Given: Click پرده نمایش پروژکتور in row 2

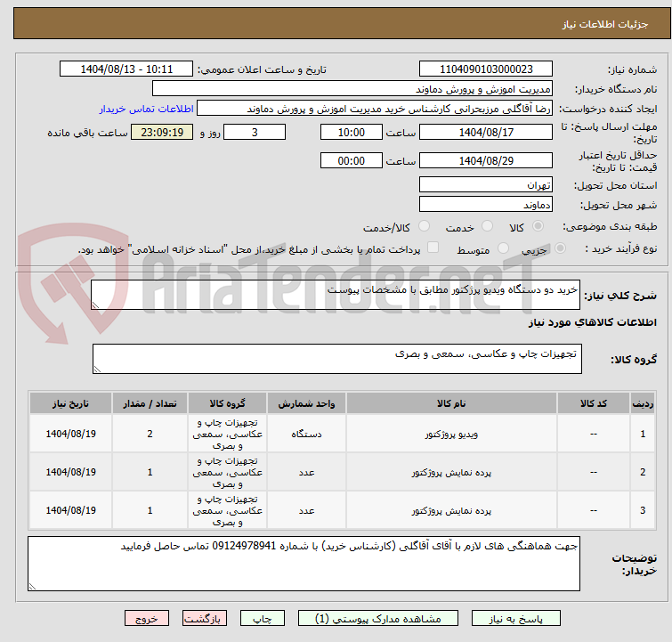Looking at the screenshot, I should 451,472.
